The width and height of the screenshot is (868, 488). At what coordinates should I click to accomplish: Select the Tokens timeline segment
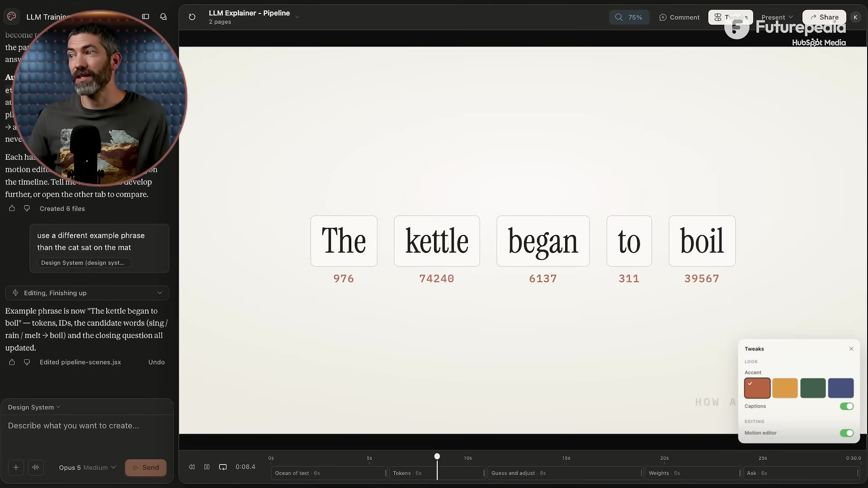point(437,473)
